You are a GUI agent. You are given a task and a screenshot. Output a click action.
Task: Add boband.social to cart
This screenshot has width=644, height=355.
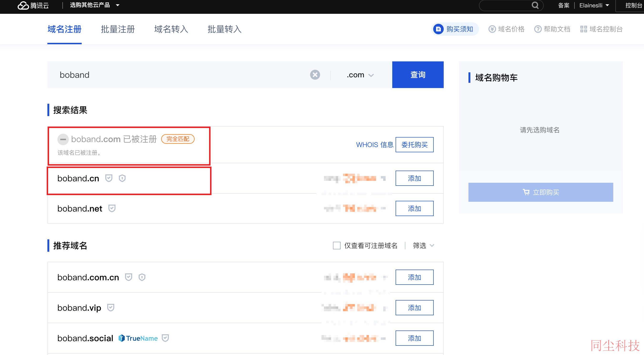point(414,338)
